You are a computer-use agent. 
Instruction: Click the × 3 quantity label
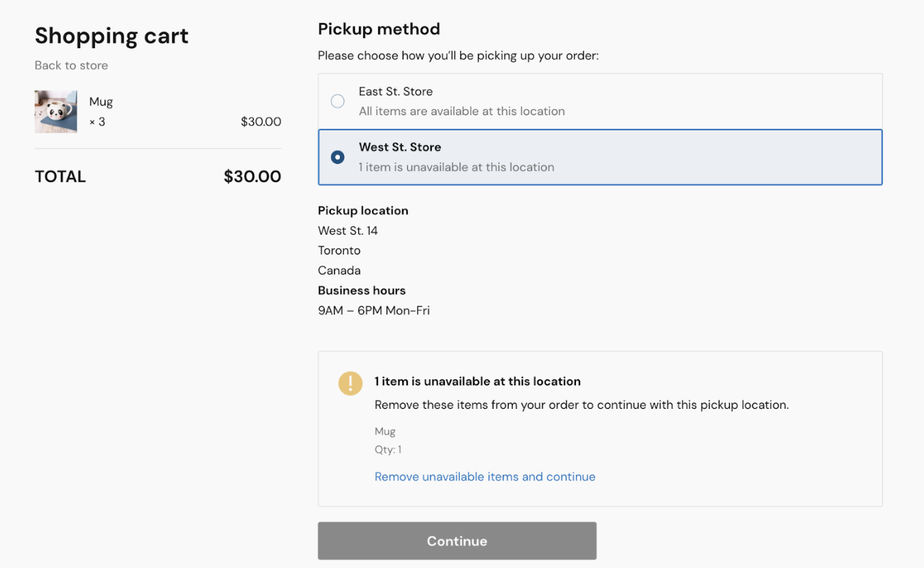(x=98, y=121)
